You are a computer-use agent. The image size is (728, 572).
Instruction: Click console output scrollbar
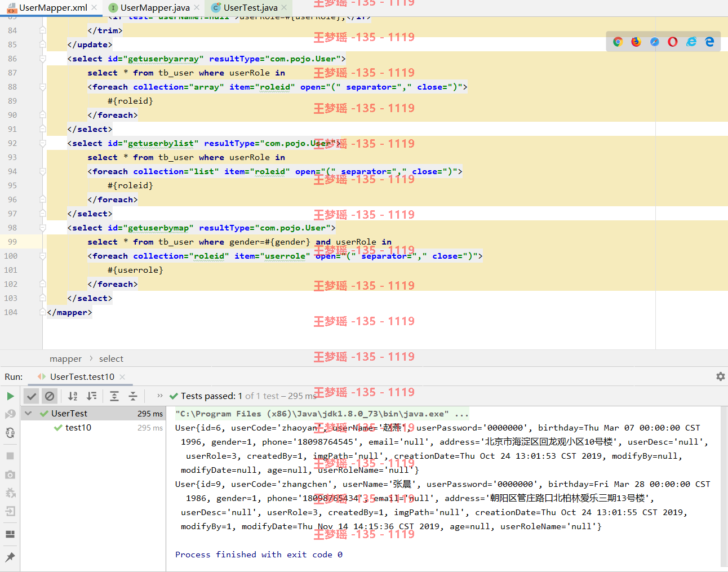[x=724, y=486]
